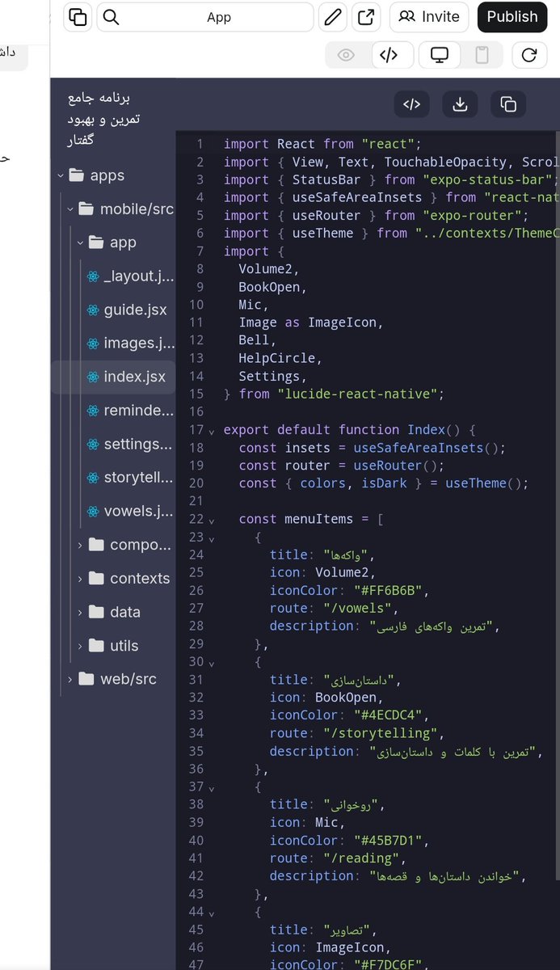Click the "/storytelling" route string
The width and height of the screenshot is (560, 970).
(381, 733)
